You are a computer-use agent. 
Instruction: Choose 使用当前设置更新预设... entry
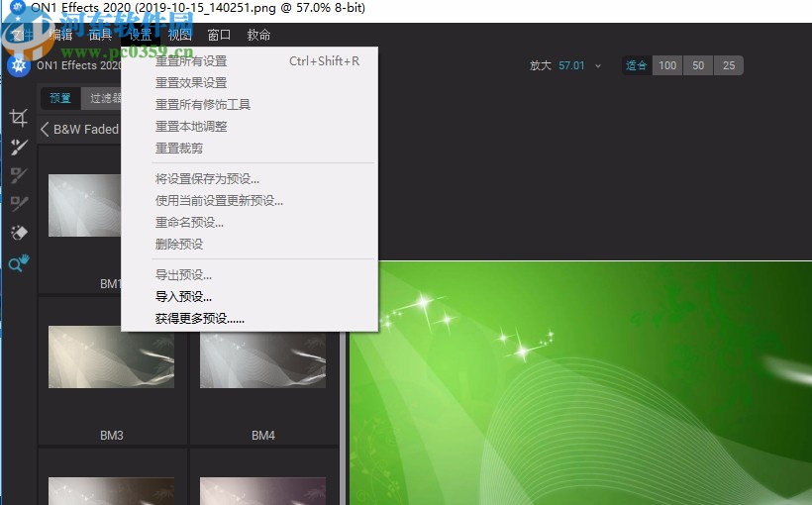[x=250, y=201]
